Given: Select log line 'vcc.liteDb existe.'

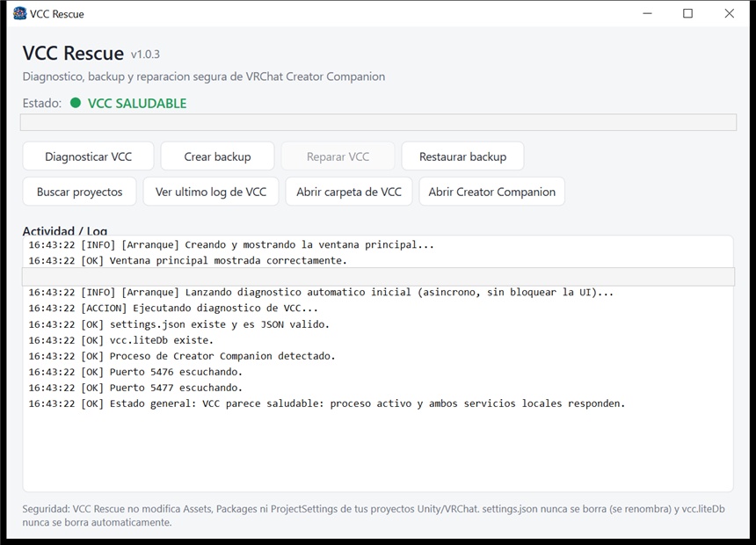Looking at the screenshot, I should click(x=120, y=340).
